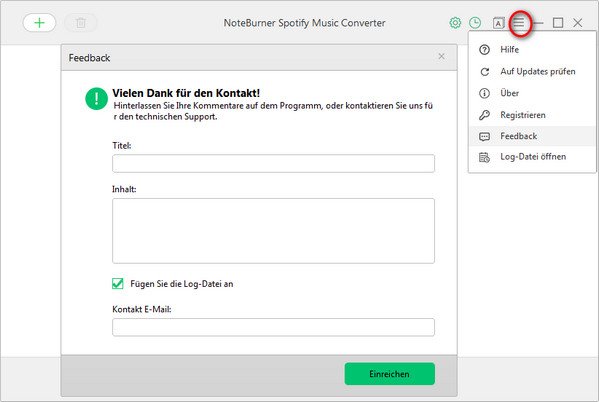Click the info icon beside Über

tap(484, 93)
